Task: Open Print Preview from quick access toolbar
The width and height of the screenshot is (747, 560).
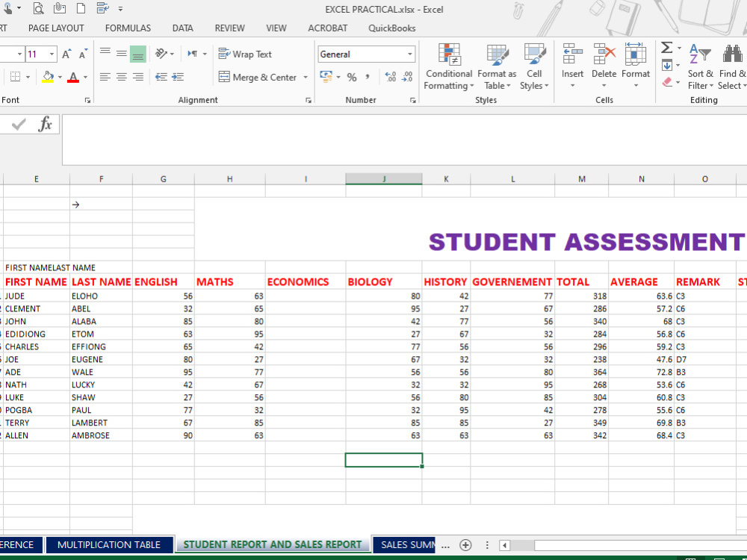Action: click(38, 8)
